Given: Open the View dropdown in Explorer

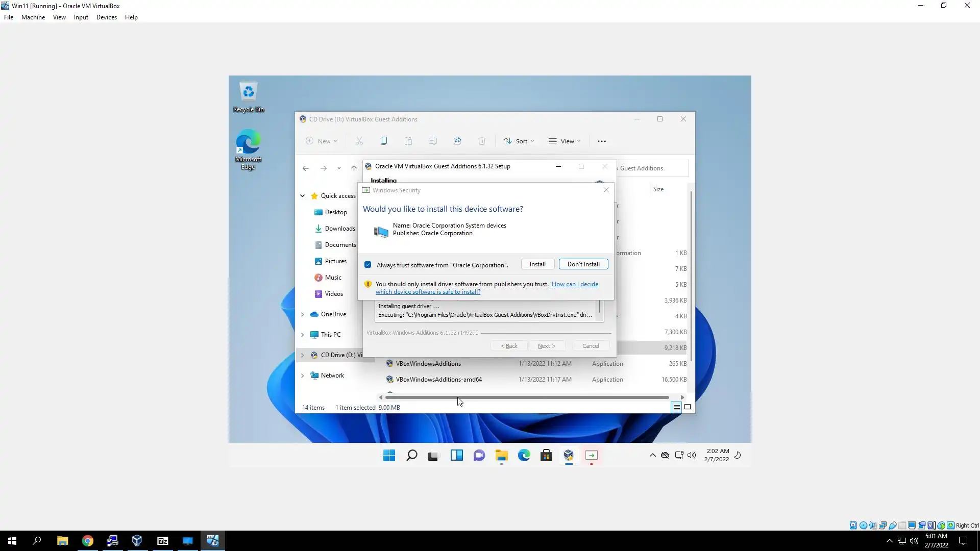Looking at the screenshot, I should click(x=565, y=141).
